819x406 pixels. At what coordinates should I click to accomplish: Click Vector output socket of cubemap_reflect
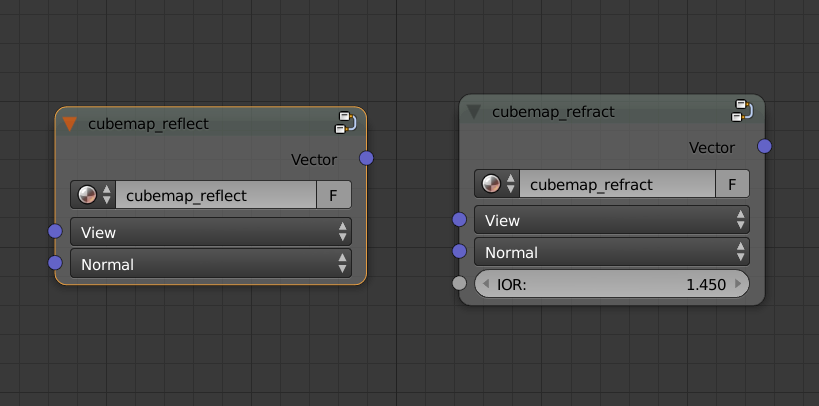coord(366,158)
